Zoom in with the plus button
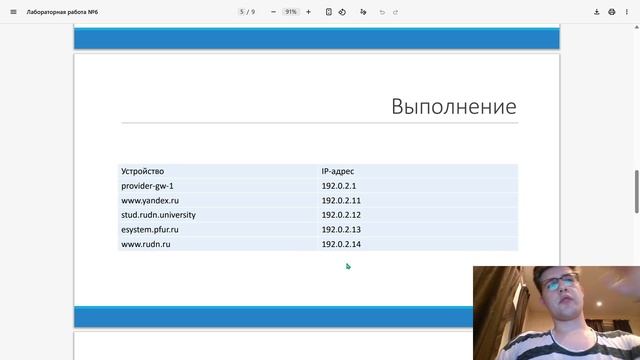Image resolution: width=640 pixels, height=360 pixels. 309,12
